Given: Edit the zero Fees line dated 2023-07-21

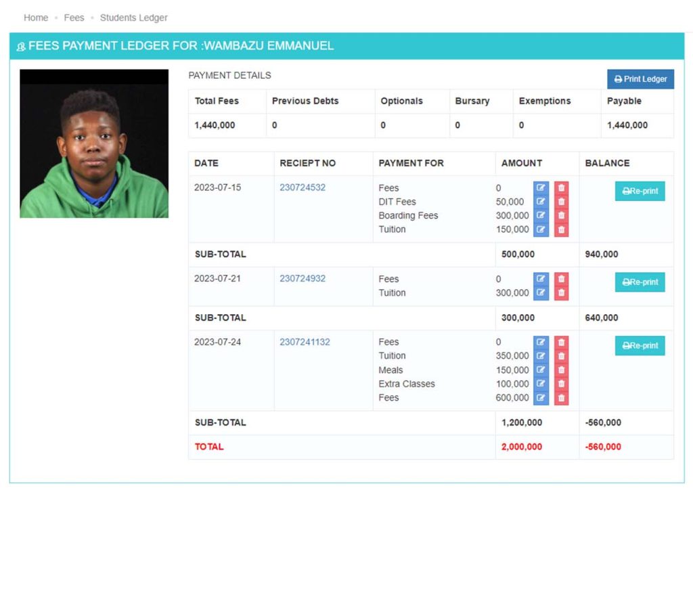Looking at the screenshot, I should (540, 278).
